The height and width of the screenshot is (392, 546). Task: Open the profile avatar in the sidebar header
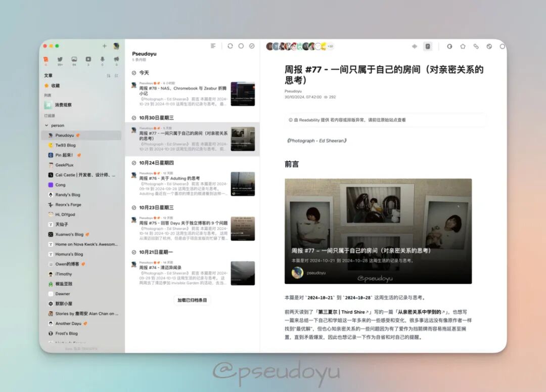pos(116,46)
